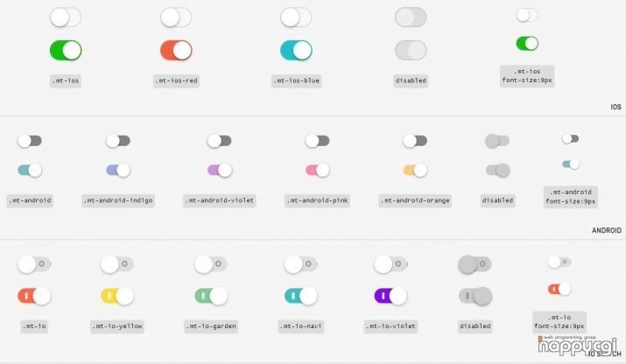This screenshot has width=626, height=364.
Task: Toggle the indigo .mt-android-indigo switch
Action: [118, 170]
